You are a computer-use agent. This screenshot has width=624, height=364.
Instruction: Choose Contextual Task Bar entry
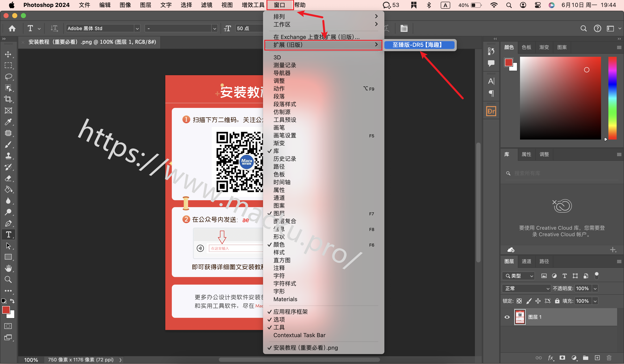pyautogui.click(x=323, y=335)
